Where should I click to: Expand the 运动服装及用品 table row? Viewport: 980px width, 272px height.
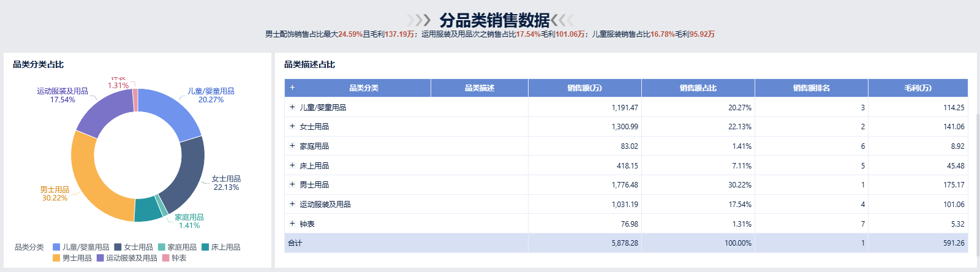pos(292,204)
